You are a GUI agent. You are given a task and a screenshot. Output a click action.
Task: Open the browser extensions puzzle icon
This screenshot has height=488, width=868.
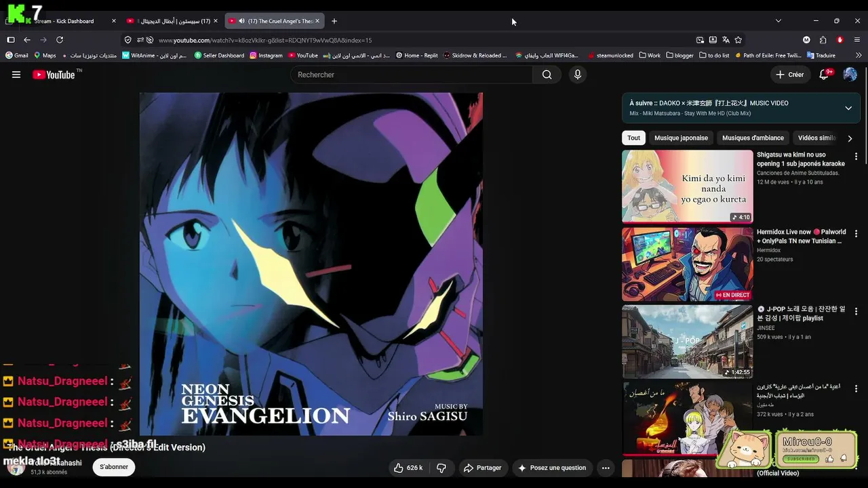(823, 40)
